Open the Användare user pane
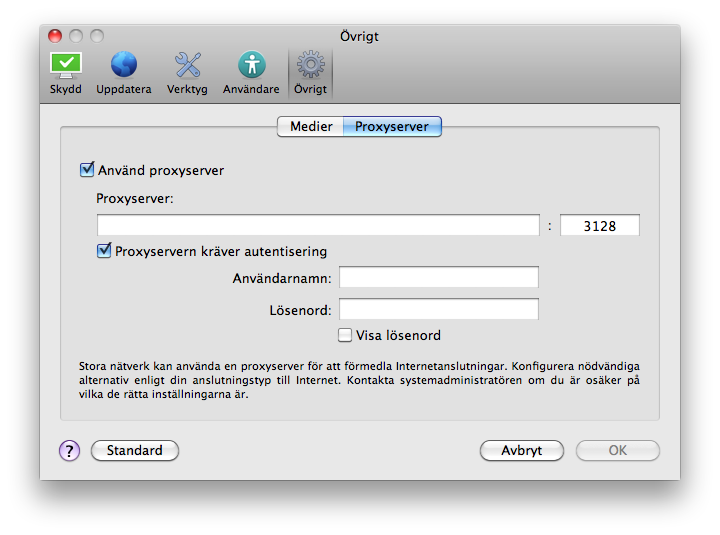The width and height of the screenshot is (720, 535). pyautogui.click(x=251, y=73)
